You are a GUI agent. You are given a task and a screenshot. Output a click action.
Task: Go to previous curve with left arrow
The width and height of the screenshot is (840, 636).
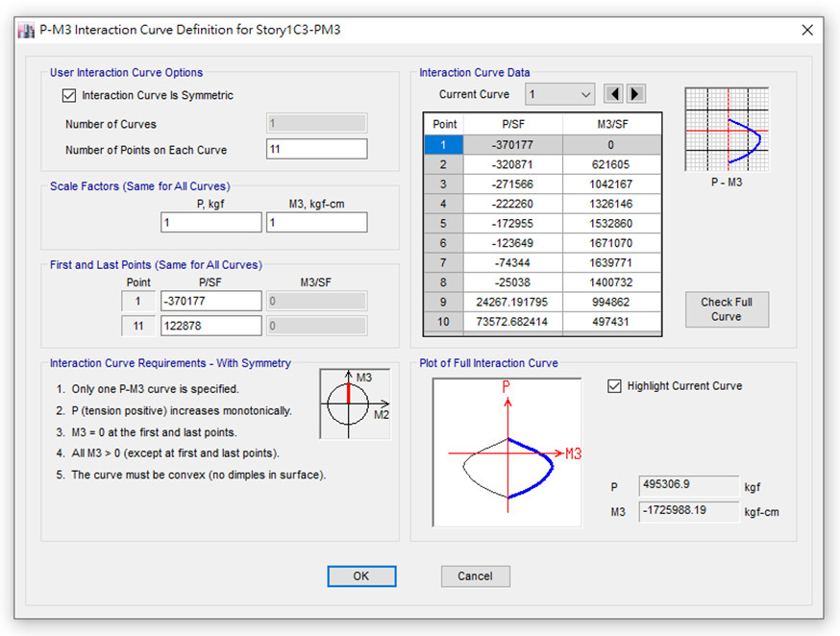coord(614,94)
